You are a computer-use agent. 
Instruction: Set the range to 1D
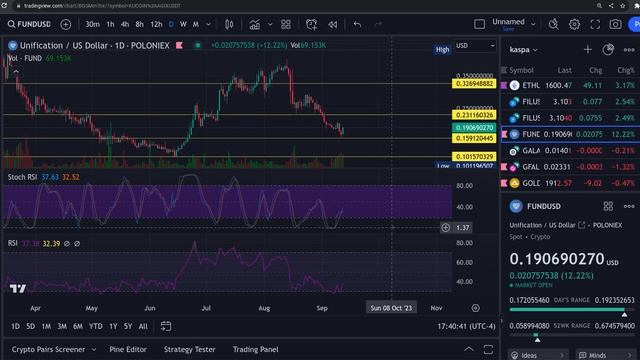15,326
